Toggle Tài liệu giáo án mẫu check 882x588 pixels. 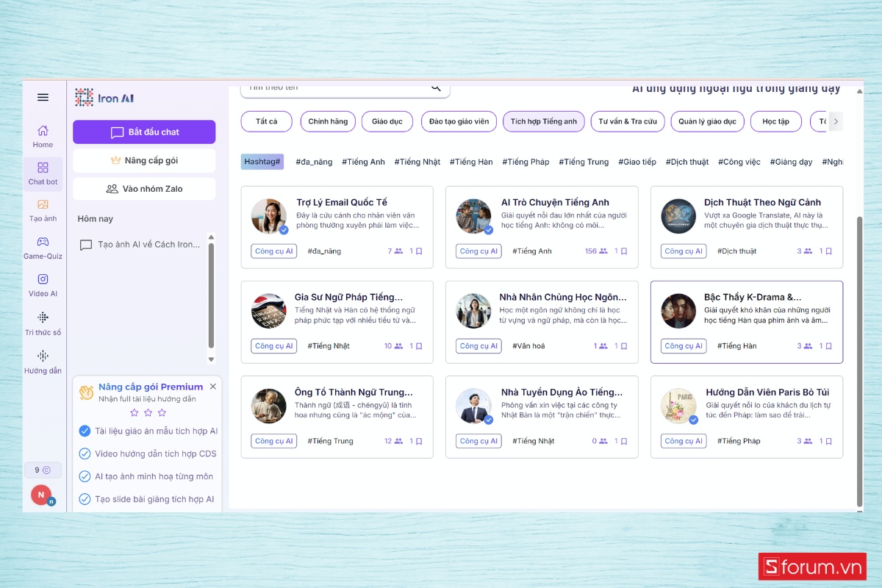tap(85, 431)
